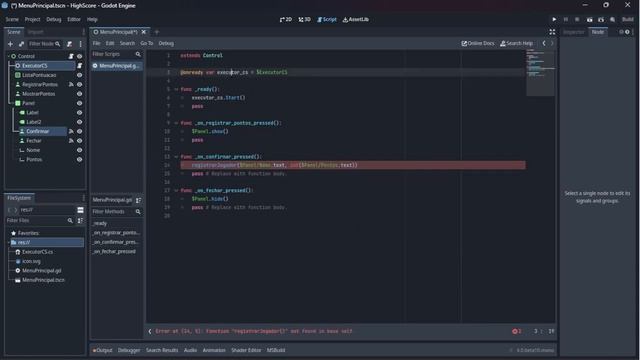Play the current scene
The width and height of the screenshot is (640, 360).
click(x=589, y=19)
